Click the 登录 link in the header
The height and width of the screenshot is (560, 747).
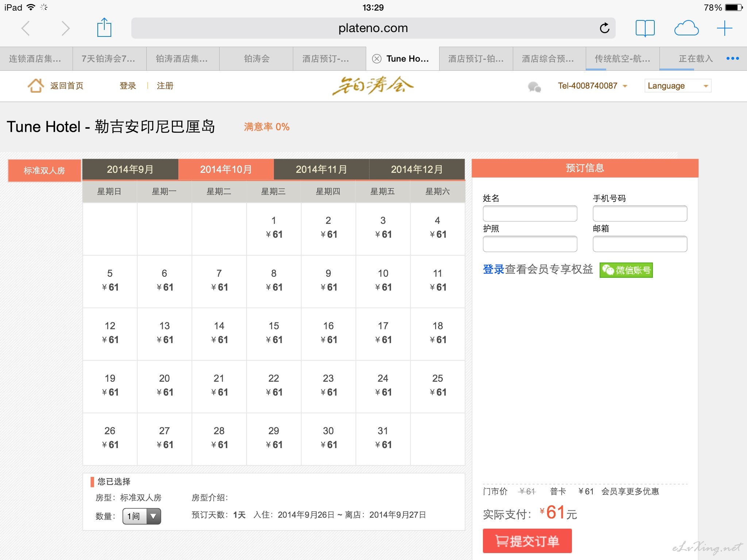128,86
